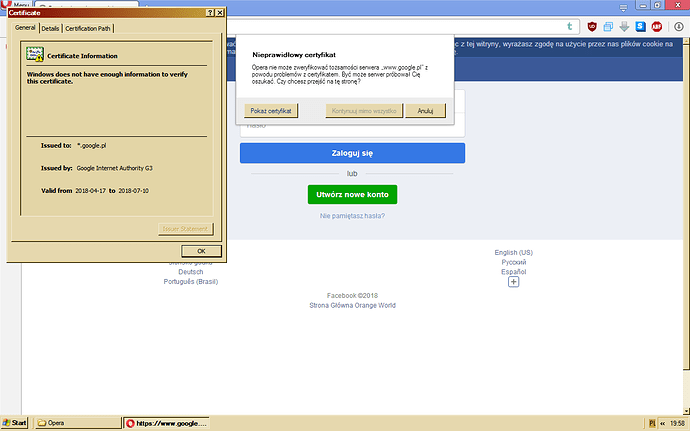Click Kontynuuj mimo wszystko button
The image size is (690, 431).
click(x=364, y=111)
